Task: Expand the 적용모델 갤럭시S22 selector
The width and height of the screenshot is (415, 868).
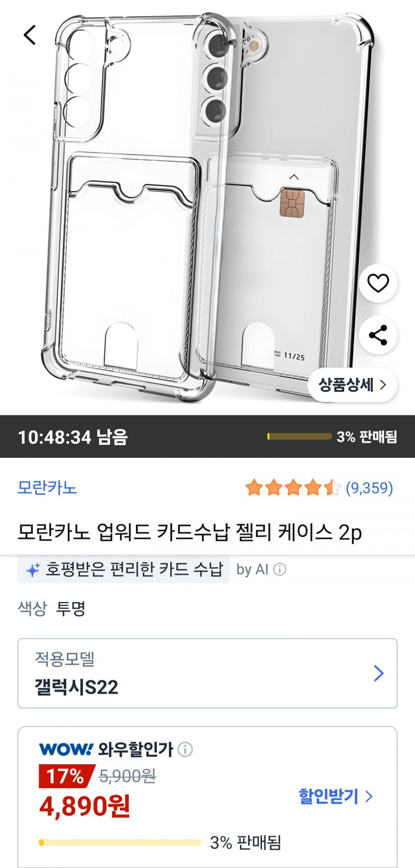Action: [x=207, y=673]
